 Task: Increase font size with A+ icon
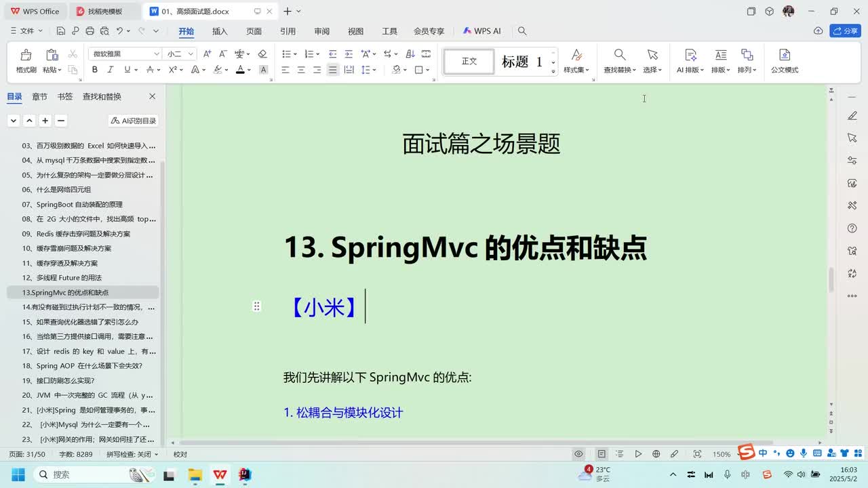pyautogui.click(x=208, y=54)
